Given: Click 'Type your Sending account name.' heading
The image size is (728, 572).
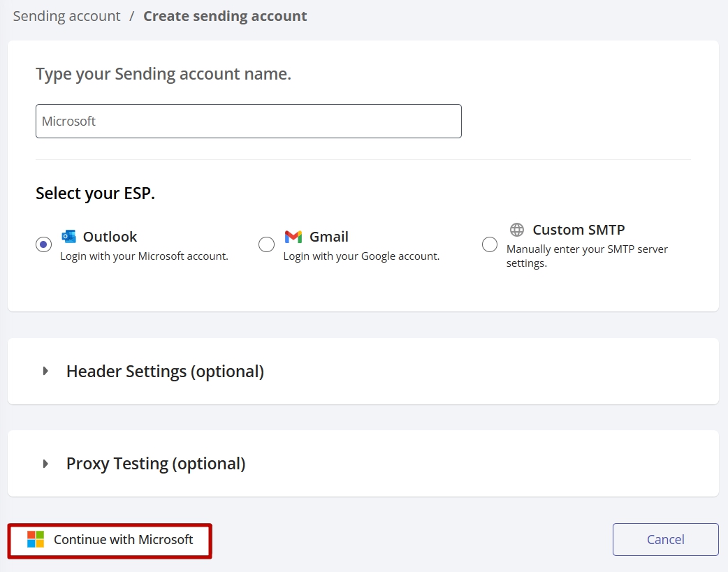Looking at the screenshot, I should (163, 74).
